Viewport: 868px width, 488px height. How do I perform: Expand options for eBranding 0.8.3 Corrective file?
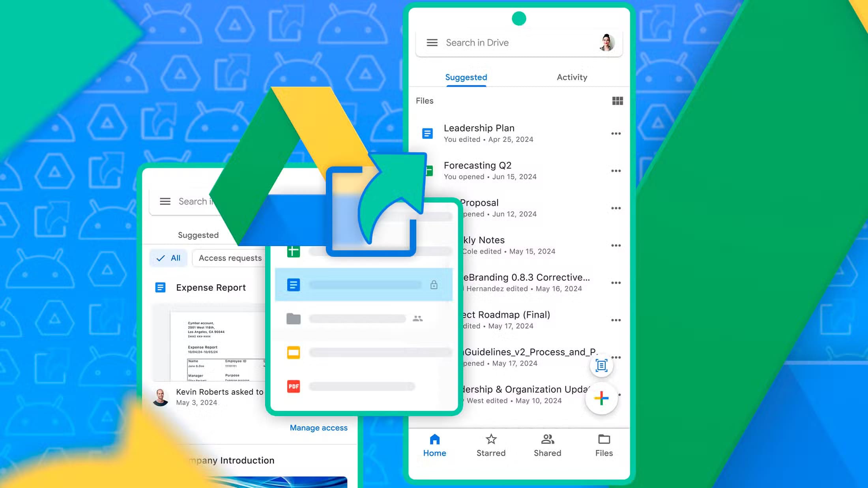(x=616, y=283)
